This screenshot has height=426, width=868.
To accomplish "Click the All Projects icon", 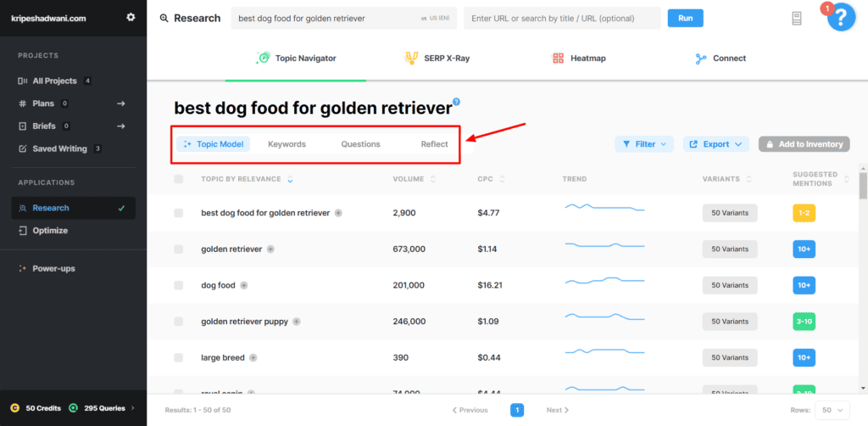I will (23, 81).
